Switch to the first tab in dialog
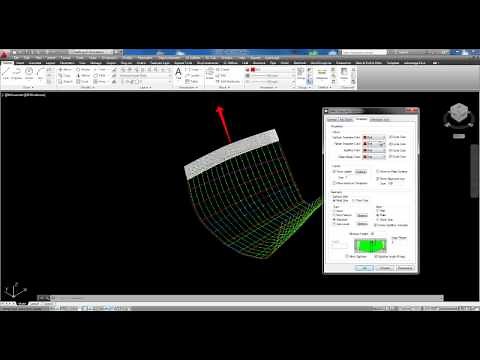 (340, 119)
